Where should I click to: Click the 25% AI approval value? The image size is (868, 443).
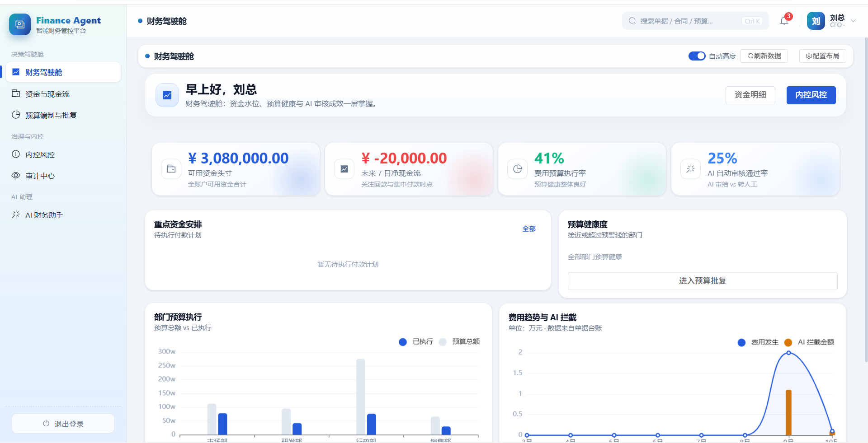pyautogui.click(x=722, y=159)
